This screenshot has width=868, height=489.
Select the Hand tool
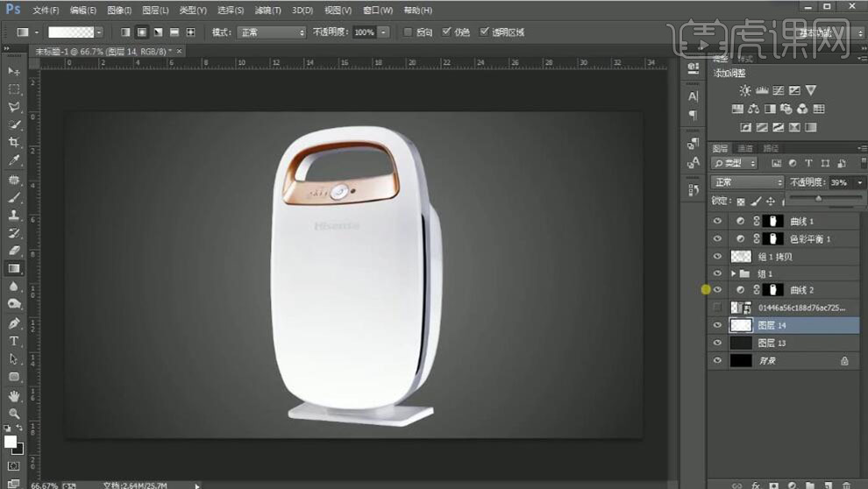click(14, 395)
